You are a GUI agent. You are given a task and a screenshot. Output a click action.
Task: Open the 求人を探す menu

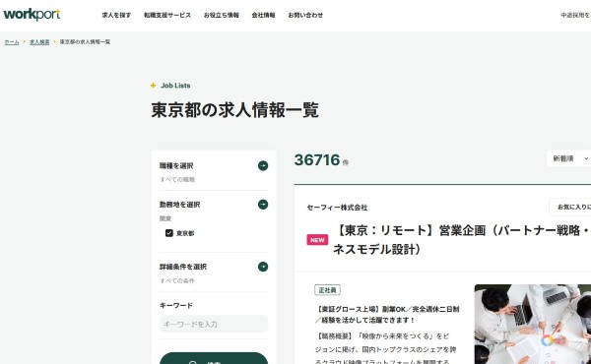(116, 15)
